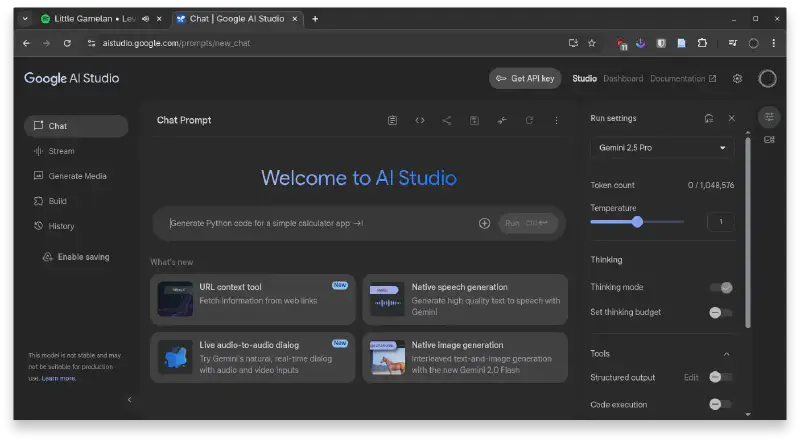Click the Share prompt icon
This screenshot has width=800, height=440.
click(446, 120)
